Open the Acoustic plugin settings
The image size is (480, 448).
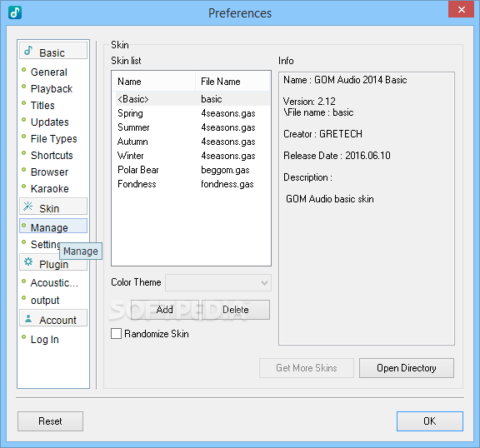(54, 283)
